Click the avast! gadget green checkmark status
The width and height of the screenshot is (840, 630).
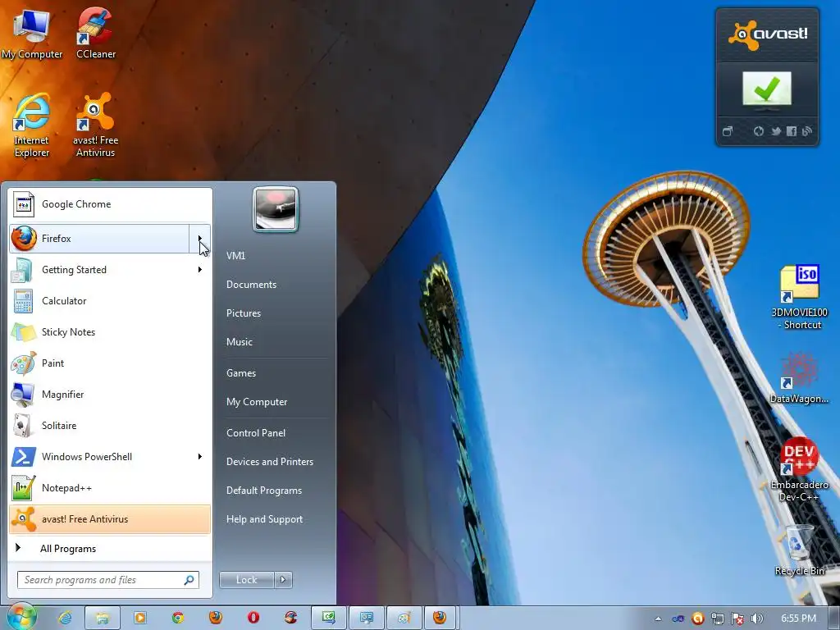click(x=767, y=89)
